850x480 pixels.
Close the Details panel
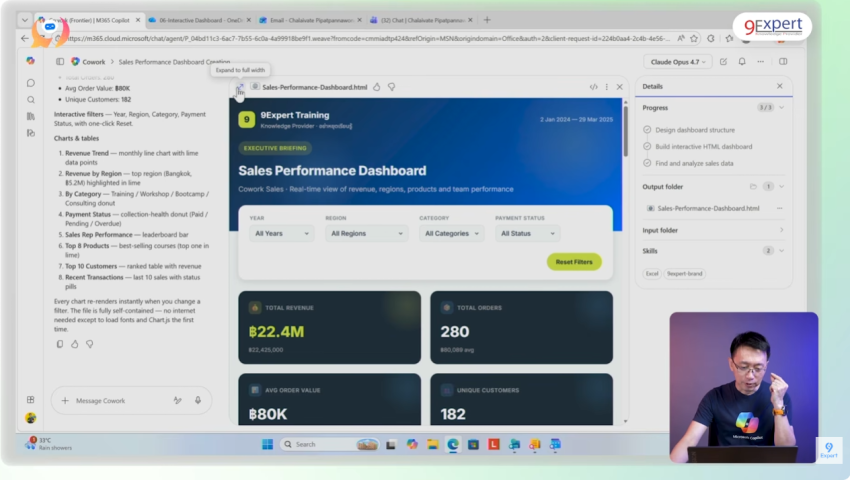click(x=780, y=86)
